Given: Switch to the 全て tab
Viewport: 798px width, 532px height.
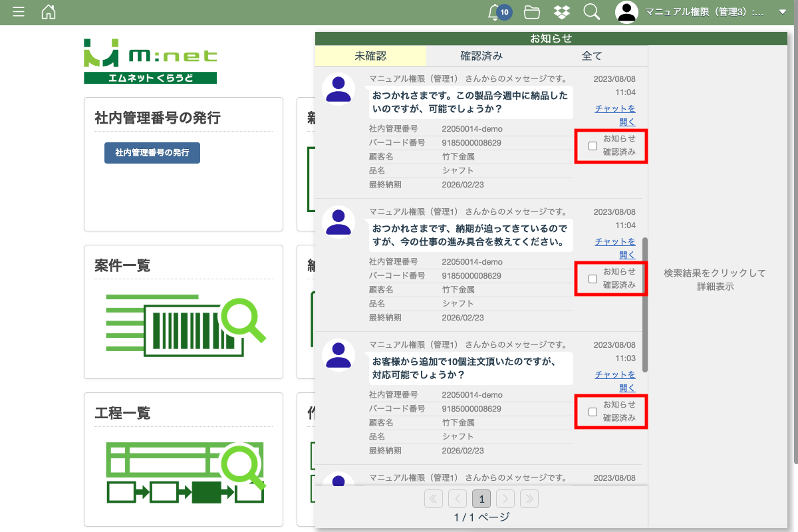Looking at the screenshot, I should (x=592, y=57).
